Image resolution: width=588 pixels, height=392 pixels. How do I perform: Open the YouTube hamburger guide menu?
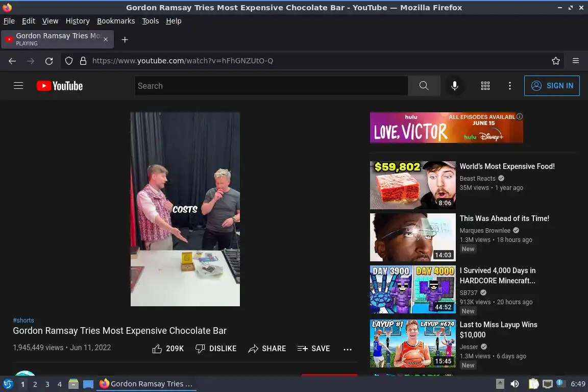click(x=18, y=86)
